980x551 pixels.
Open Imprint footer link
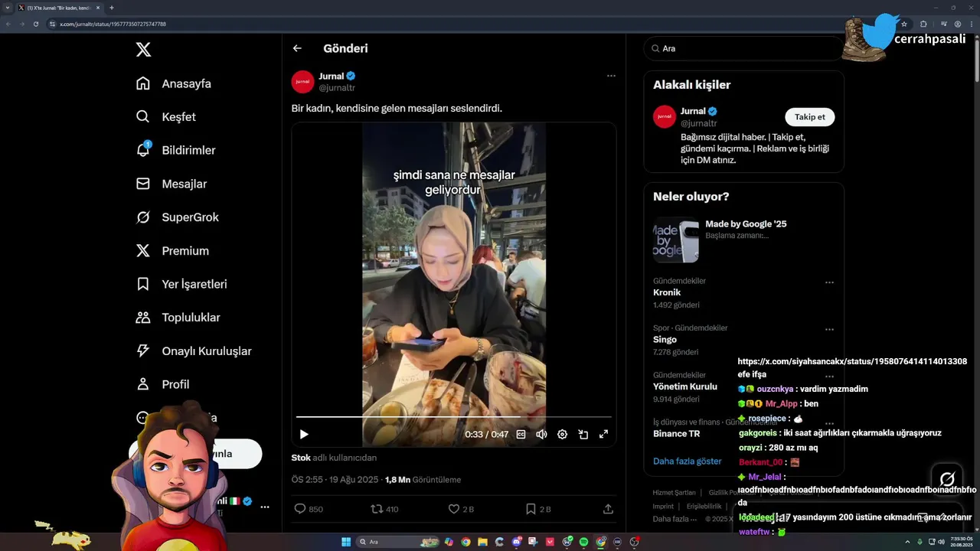(x=663, y=506)
